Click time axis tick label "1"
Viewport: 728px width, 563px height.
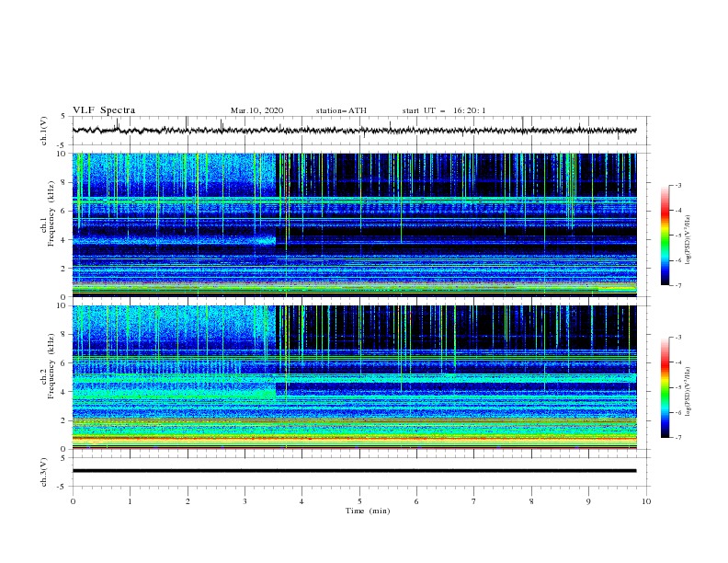click(130, 501)
